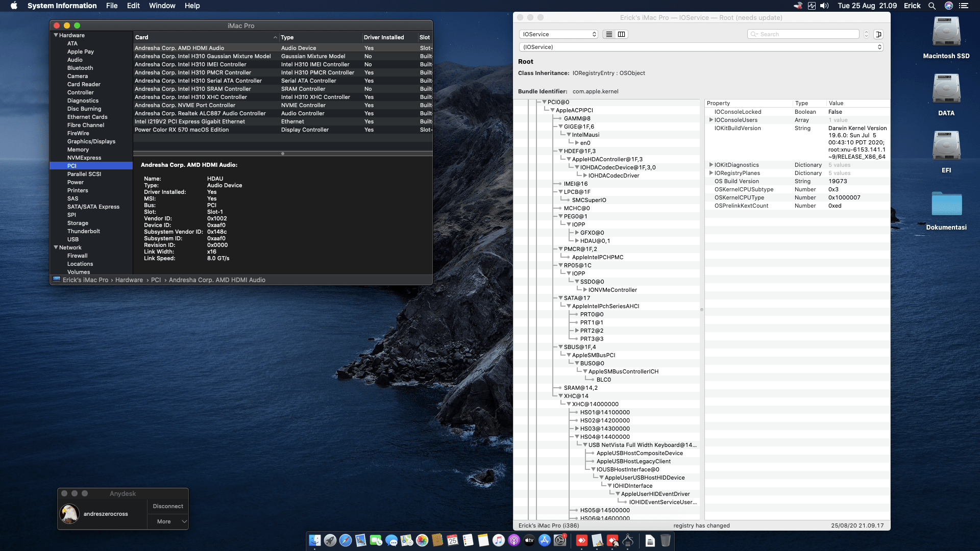
Task: Open the IOService plane dropdown
Action: [x=558, y=34]
